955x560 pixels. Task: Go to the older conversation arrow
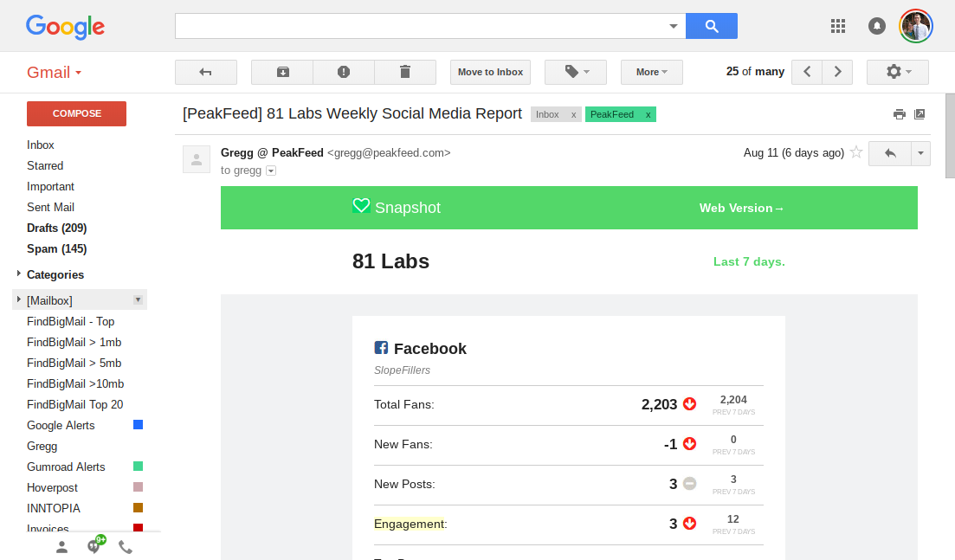pyautogui.click(x=837, y=72)
